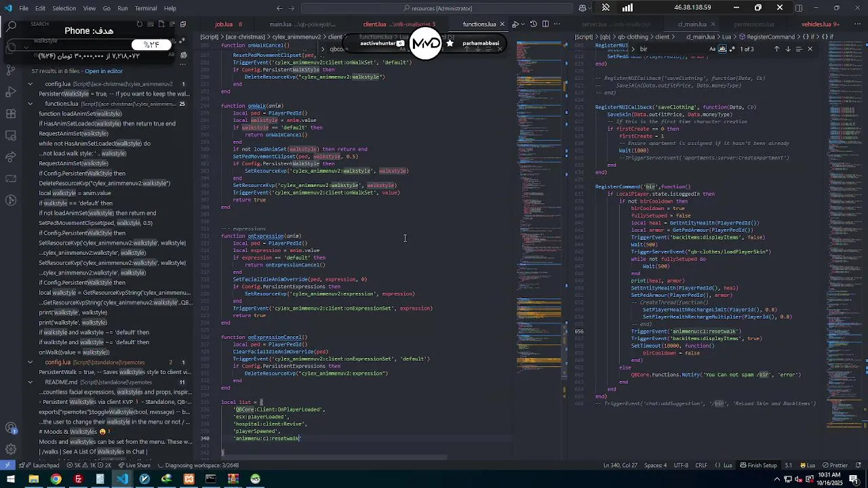Image resolution: width=868 pixels, height=488 pixels.
Task: Refresh the search results
Action: (140, 24)
